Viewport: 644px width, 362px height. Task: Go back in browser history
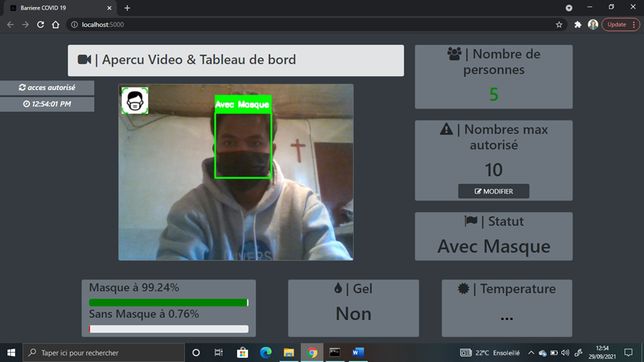tap(10, 25)
